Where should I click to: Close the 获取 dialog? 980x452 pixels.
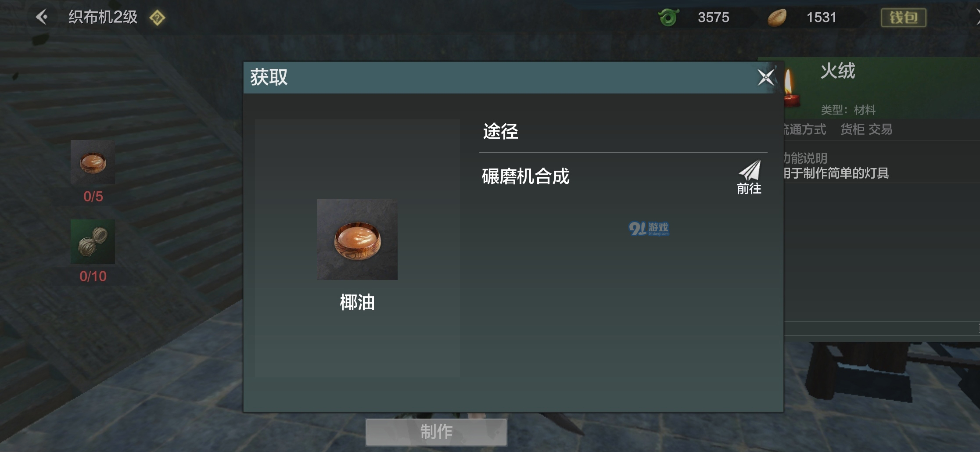point(766,77)
